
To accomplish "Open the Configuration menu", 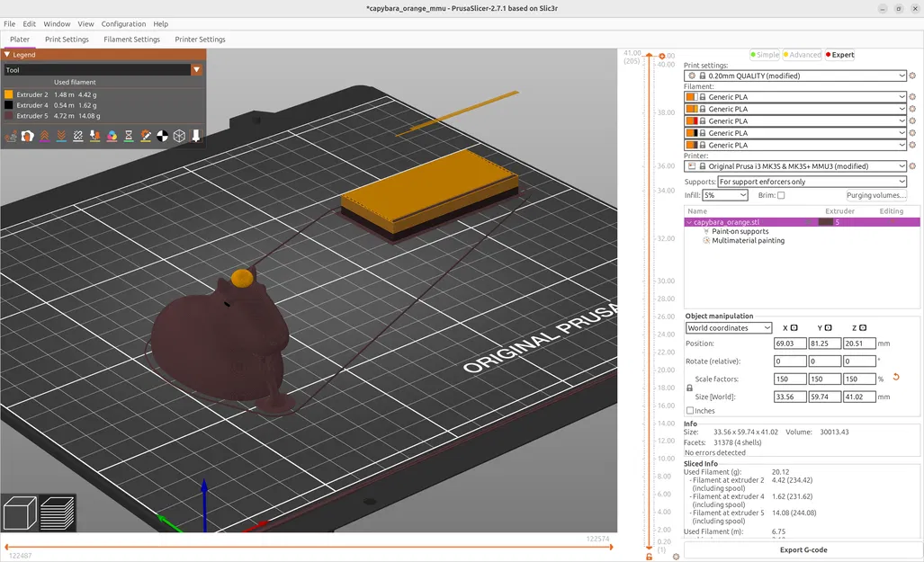I will tap(123, 24).
